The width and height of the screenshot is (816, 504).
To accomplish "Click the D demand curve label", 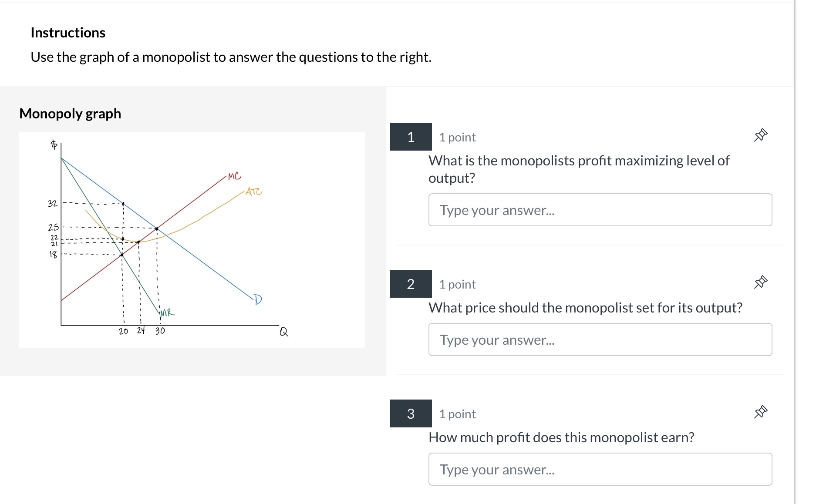I will (x=258, y=299).
